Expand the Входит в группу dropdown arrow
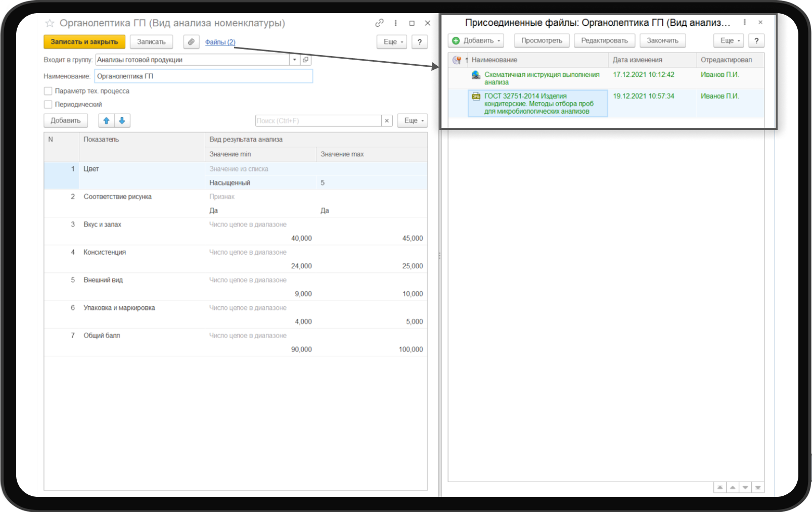This screenshot has height=512, width=812. pos(295,60)
